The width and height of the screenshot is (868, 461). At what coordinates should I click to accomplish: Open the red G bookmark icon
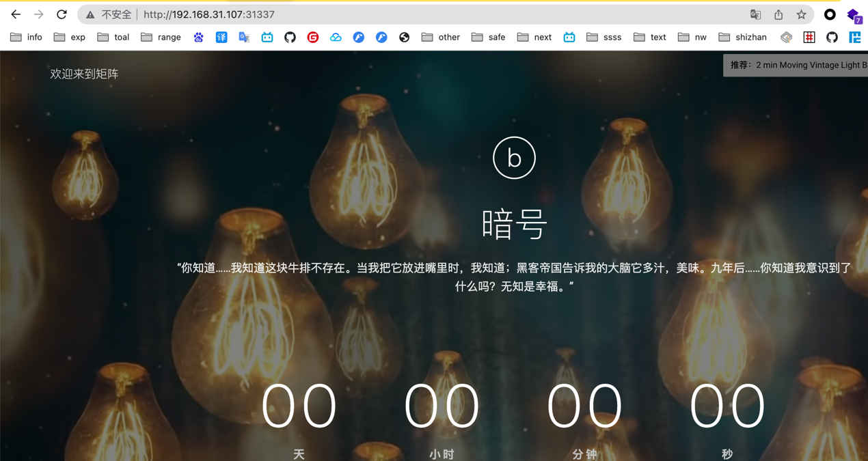(313, 38)
